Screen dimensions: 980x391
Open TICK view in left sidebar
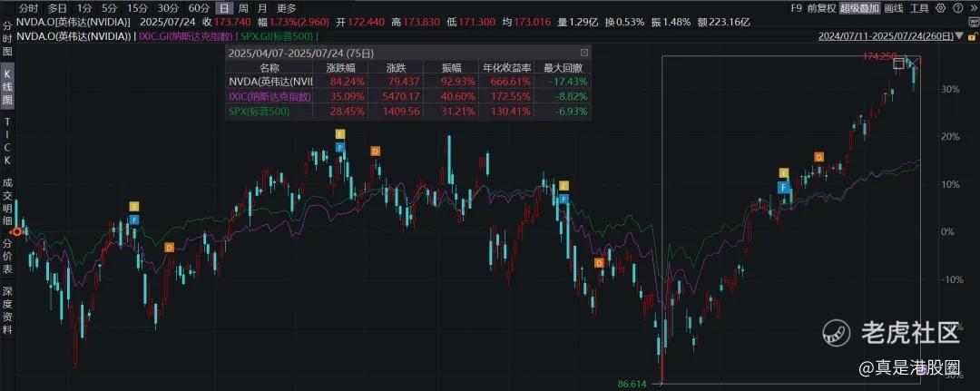click(7, 141)
